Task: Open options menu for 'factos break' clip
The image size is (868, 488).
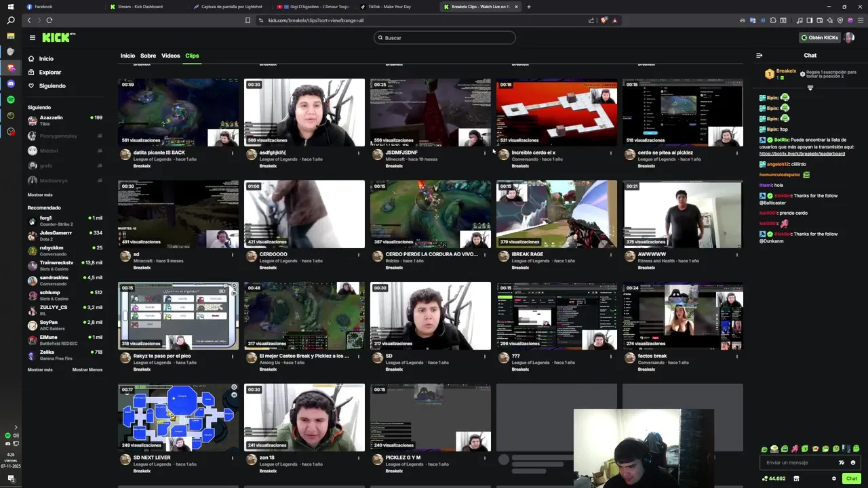Action: click(x=737, y=356)
